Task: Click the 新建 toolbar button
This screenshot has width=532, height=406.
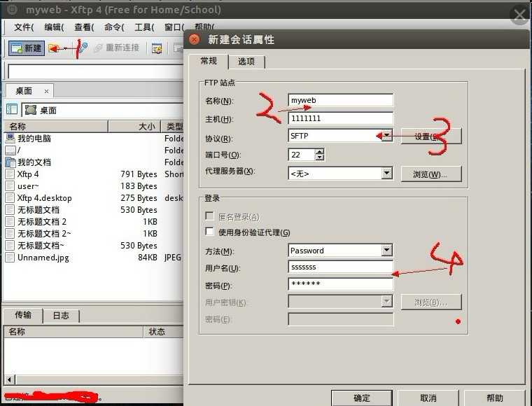Action: pyautogui.click(x=27, y=48)
